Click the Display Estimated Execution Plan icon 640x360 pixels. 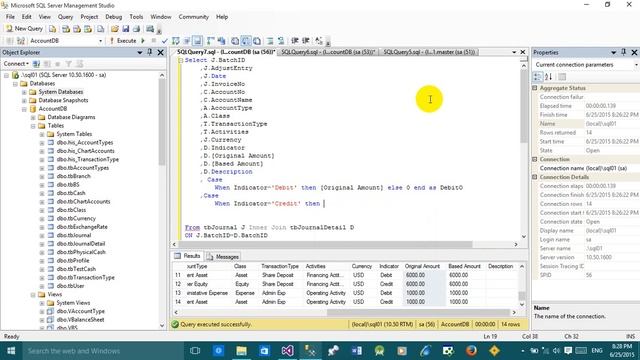176,41
